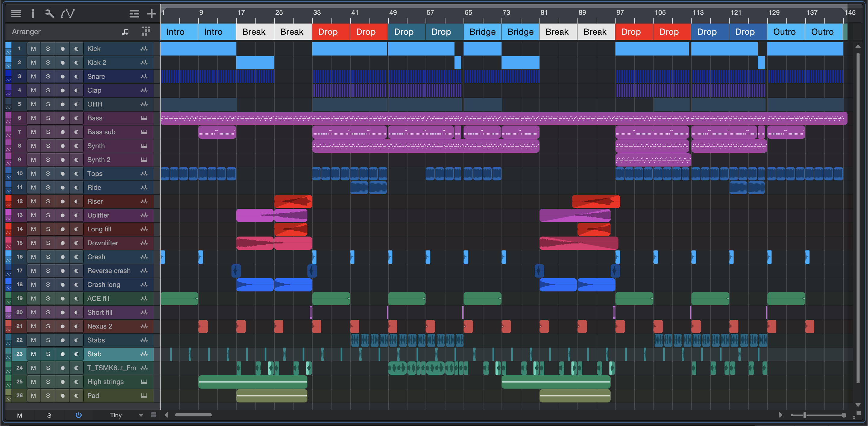Open Kick track automation lane icon
The width and height of the screenshot is (868, 426).
click(8, 52)
